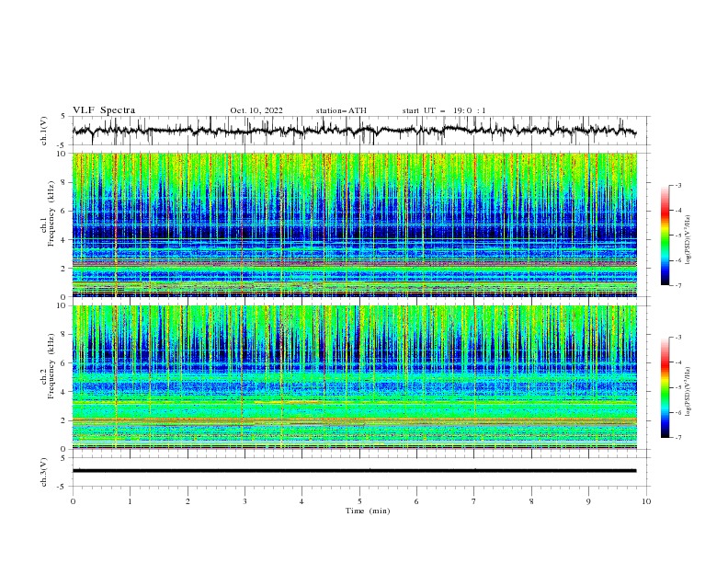Select the date label 'Oct. 10, 2022'

(x=256, y=110)
